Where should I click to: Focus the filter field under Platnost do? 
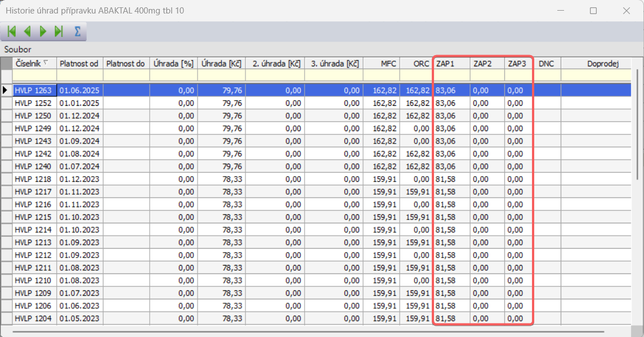tap(126, 75)
